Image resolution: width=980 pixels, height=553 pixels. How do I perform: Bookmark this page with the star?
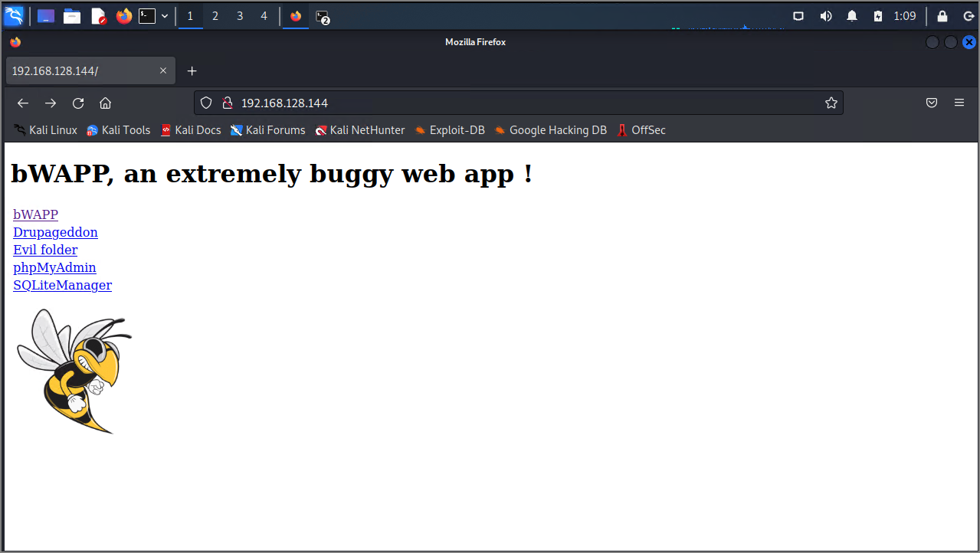coord(831,103)
